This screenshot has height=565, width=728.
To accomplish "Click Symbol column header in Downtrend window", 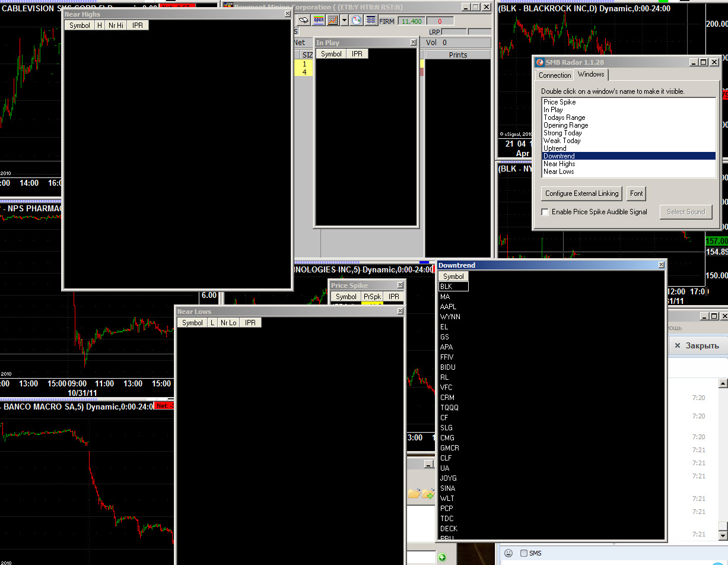I will click(453, 276).
